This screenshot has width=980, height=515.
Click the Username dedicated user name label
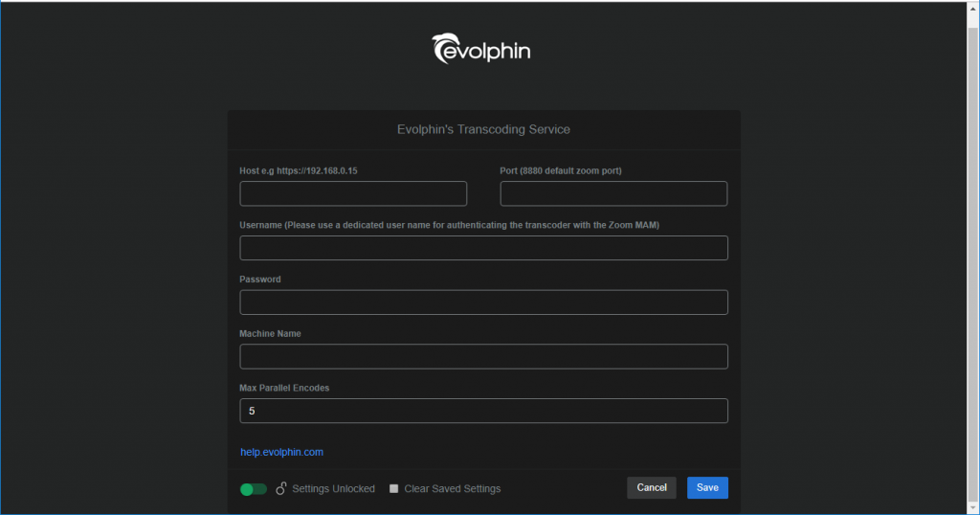(x=450, y=225)
